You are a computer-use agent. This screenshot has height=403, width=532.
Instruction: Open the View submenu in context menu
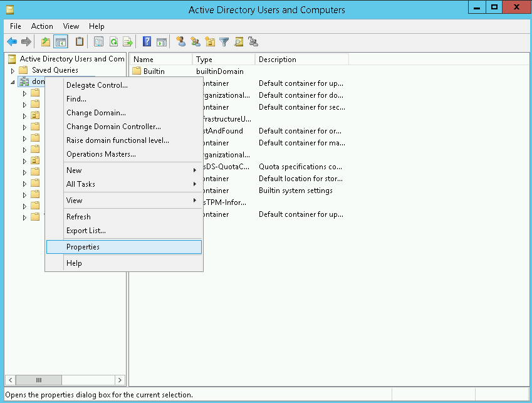coord(124,201)
